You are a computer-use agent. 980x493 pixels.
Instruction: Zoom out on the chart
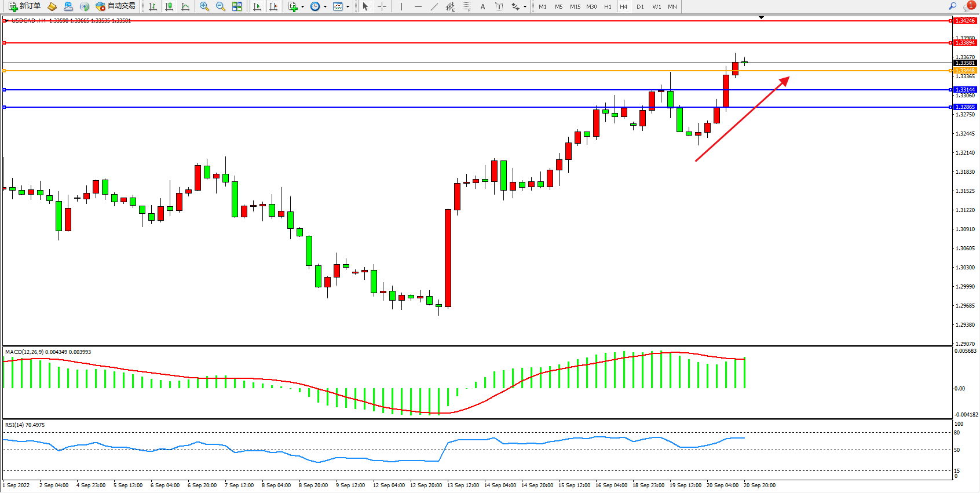click(221, 6)
